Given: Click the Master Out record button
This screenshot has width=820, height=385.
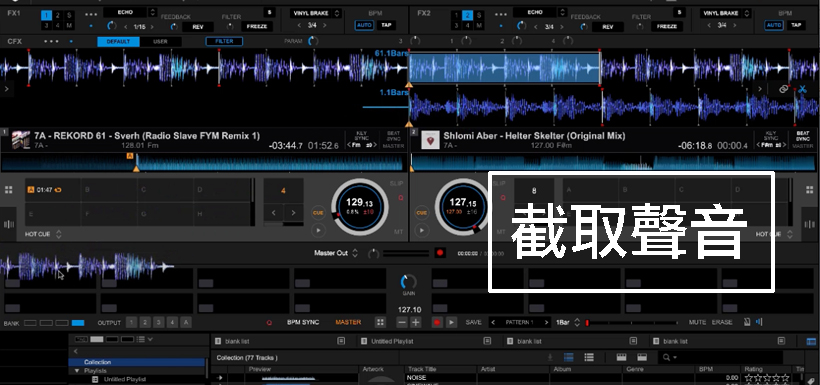Looking at the screenshot, I should [440, 253].
